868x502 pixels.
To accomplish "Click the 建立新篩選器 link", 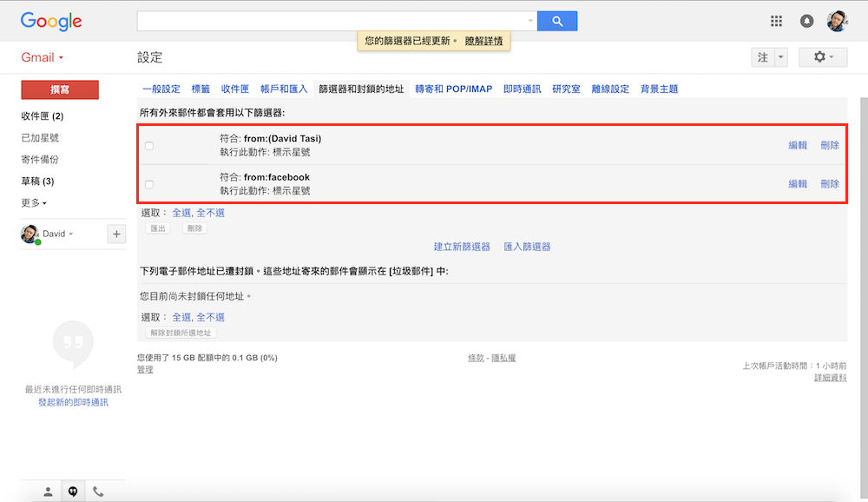I will [x=462, y=247].
